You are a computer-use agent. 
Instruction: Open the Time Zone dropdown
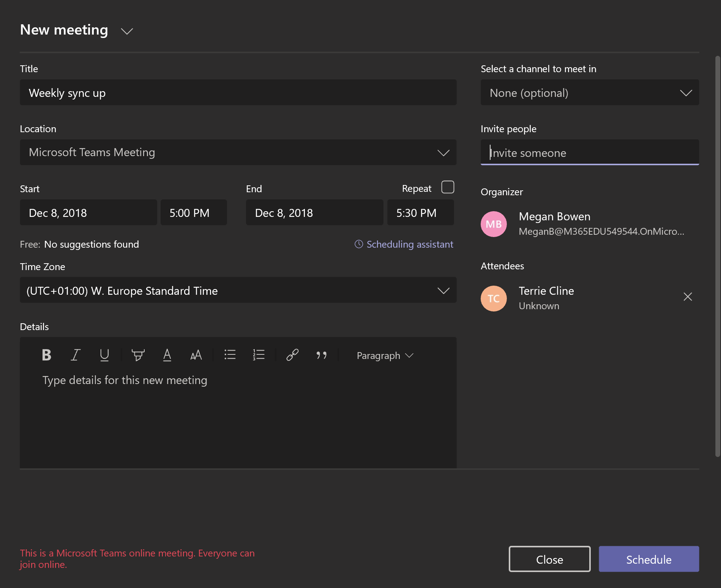pos(443,291)
